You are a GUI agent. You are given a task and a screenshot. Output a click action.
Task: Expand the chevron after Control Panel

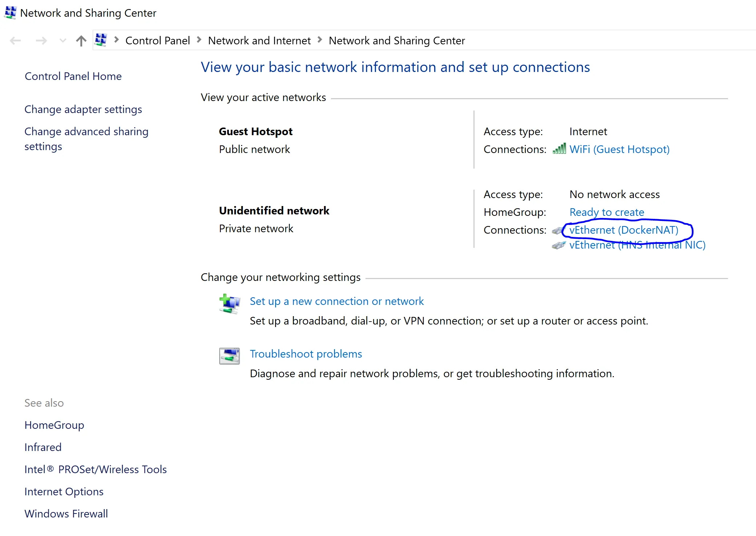coord(199,40)
